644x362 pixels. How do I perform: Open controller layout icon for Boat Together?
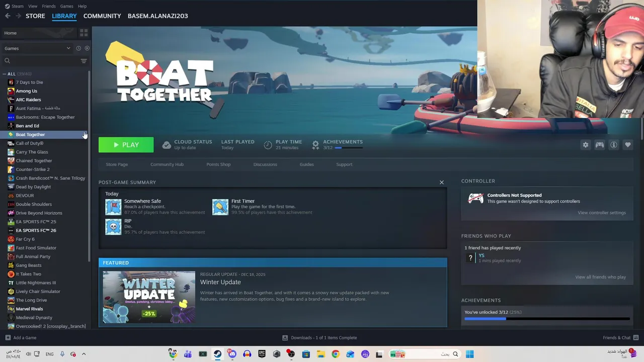tap(600, 145)
